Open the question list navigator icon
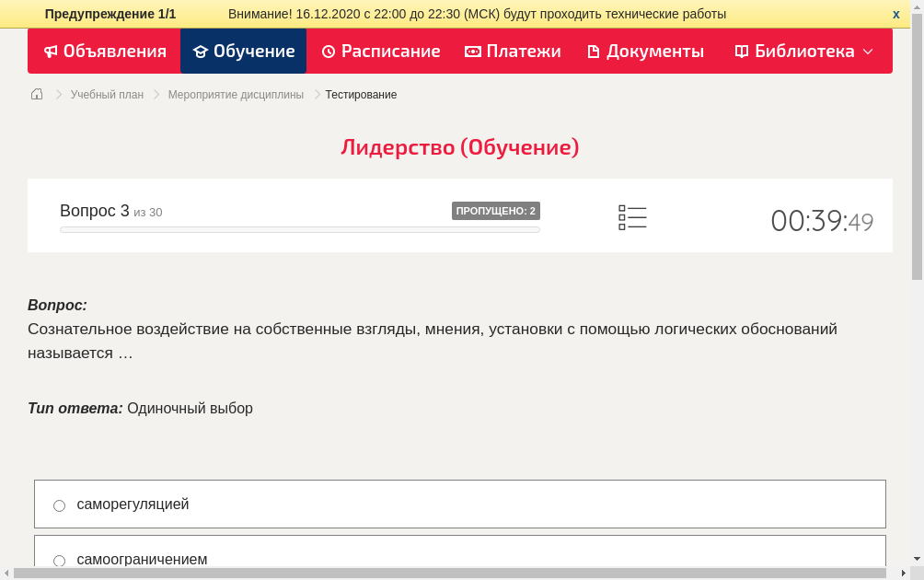The image size is (924, 580). [x=632, y=217]
